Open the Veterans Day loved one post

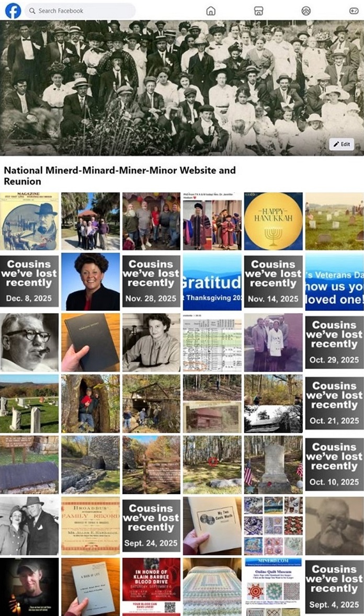pyautogui.click(x=334, y=281)
